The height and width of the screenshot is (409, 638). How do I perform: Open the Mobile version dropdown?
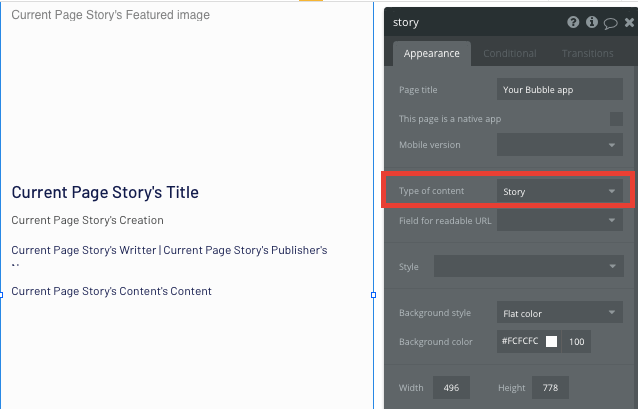click(559, 145)
